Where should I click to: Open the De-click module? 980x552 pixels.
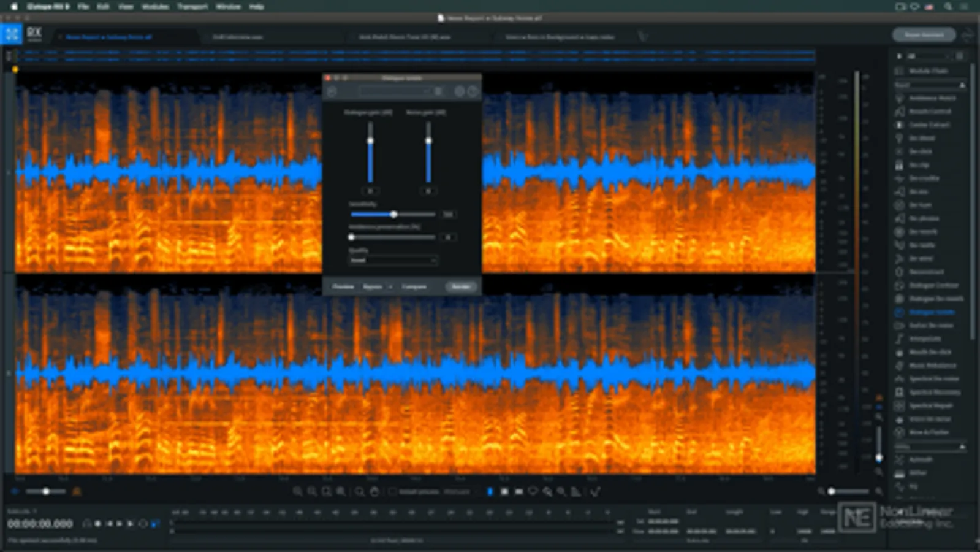pos(920,151)
